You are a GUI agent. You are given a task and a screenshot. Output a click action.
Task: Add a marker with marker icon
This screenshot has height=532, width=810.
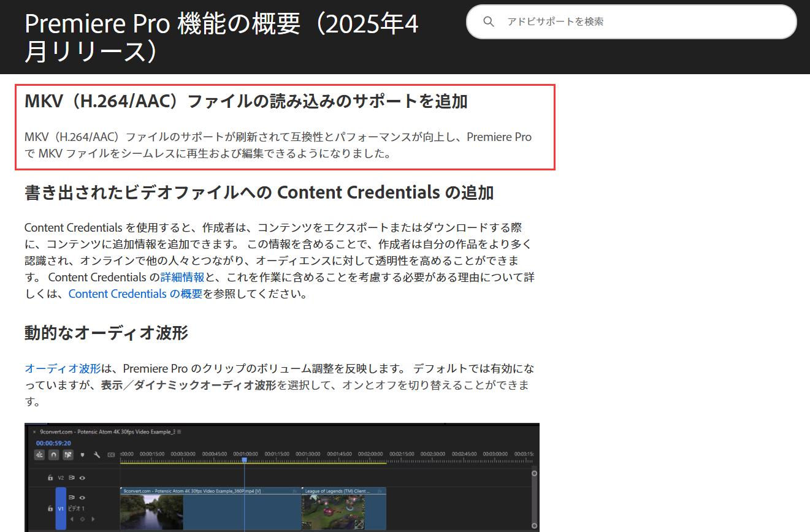pos(82,455)
